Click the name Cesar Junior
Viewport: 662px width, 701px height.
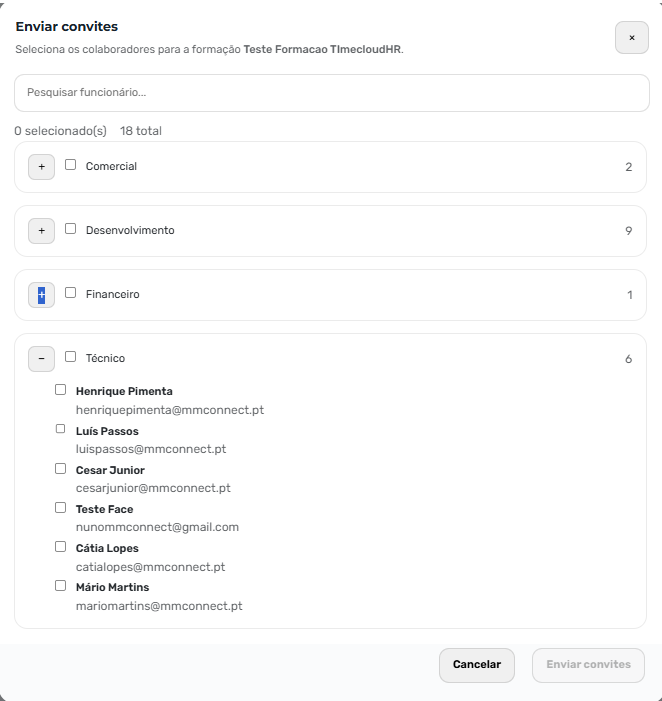[110, 470]
